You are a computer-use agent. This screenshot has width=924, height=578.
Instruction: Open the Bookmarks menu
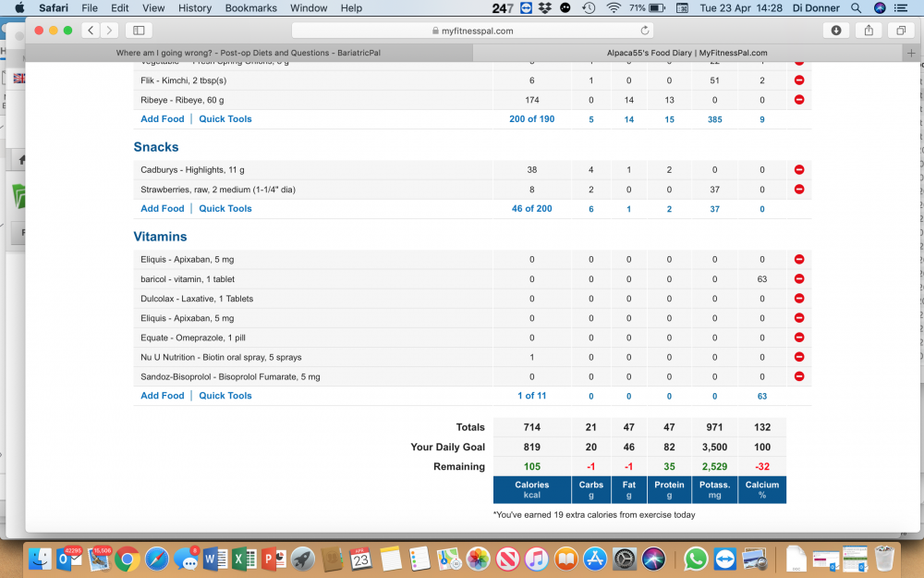click(x=251, y=7)
